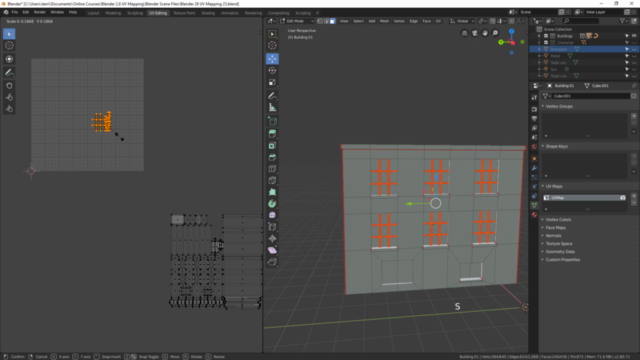
Task: Click the outliner search field
Action: pos(580,21)
